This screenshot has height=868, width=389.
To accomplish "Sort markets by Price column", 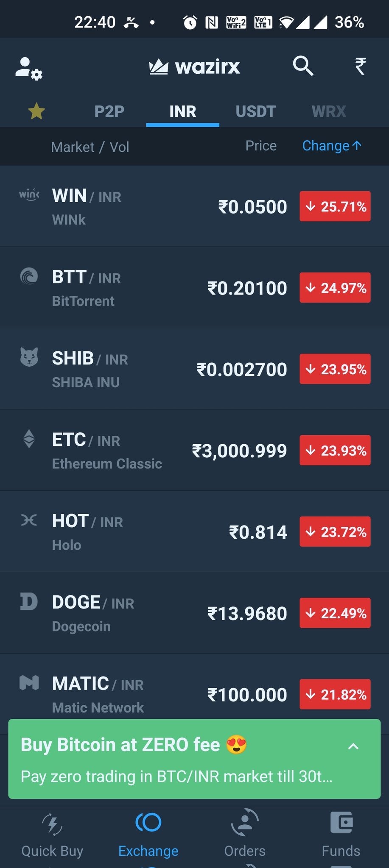I will point(261,146).
